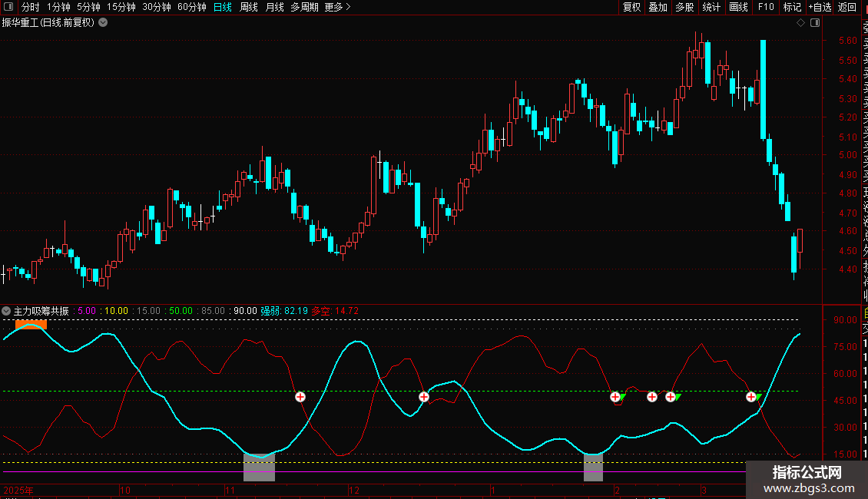Open F10 company information
Image resolution: width=868 pixels, height=499 pixels.
766,7
